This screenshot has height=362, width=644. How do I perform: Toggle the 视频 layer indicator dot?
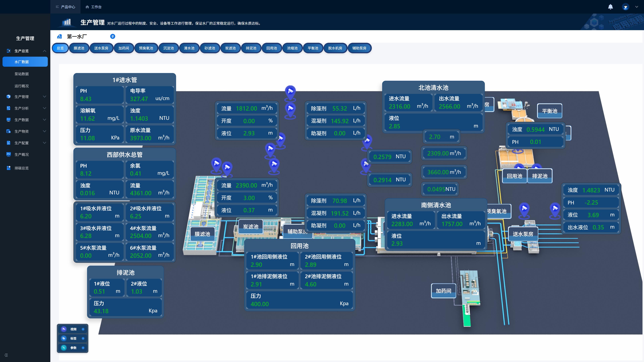[83, 329]
